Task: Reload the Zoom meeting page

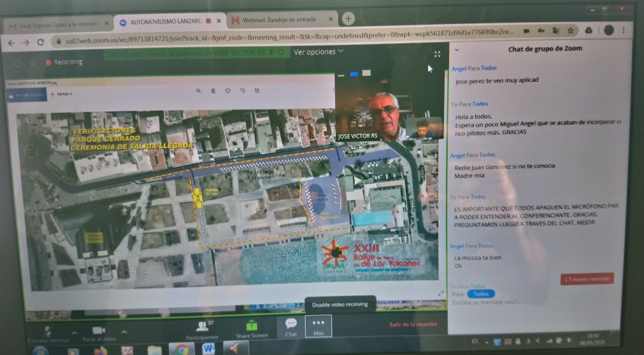Action: tap(41, 42)
